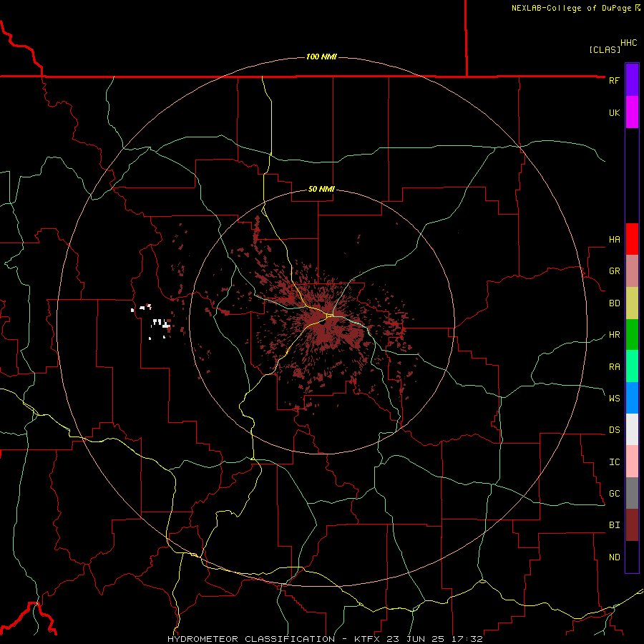The image size is (644, 644).
Task: Click the RF legend label
Action: [x=614, y=80]
